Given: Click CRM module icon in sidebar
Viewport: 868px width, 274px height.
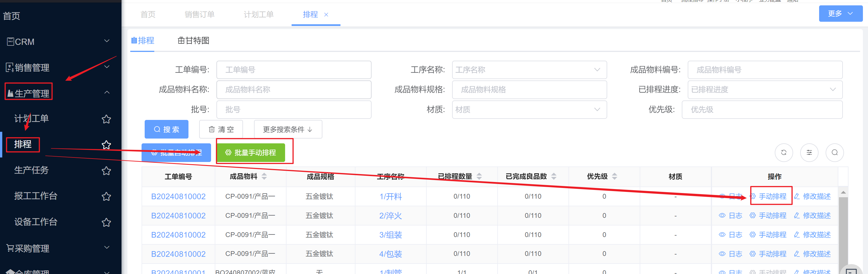Looking at the screenshot, I should point(10,41).
